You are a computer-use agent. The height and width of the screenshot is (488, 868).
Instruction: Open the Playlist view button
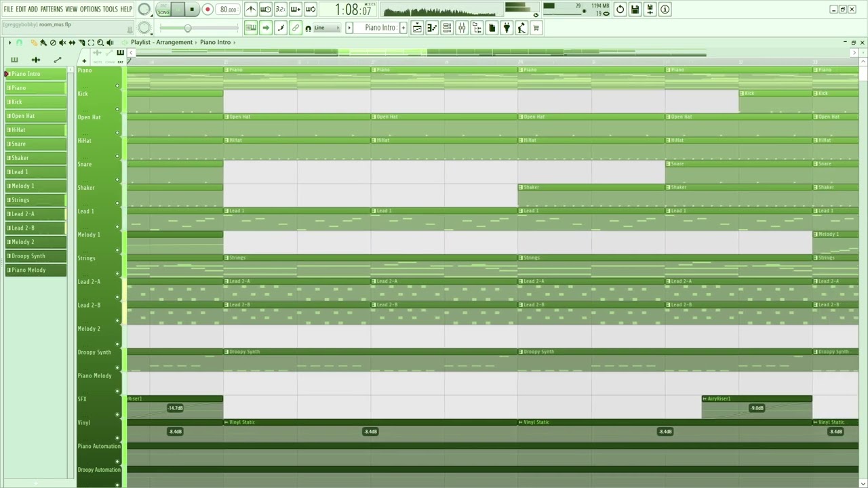coord(417,28)
